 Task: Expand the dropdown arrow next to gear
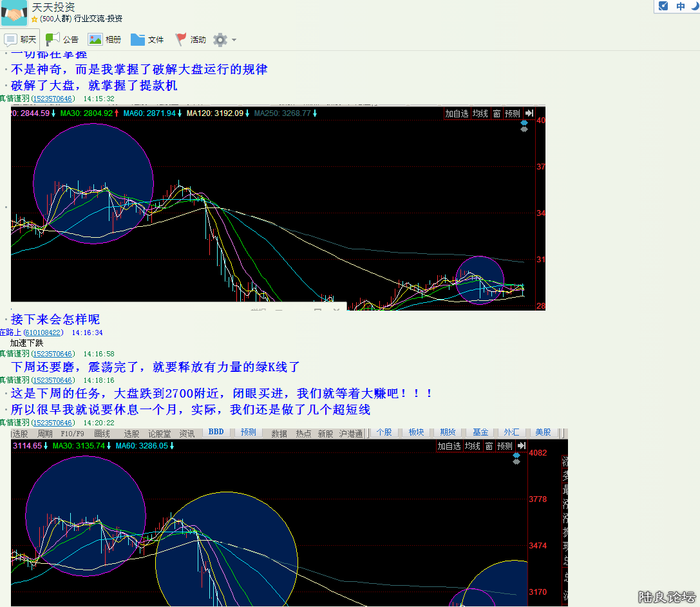click(234, 40)
